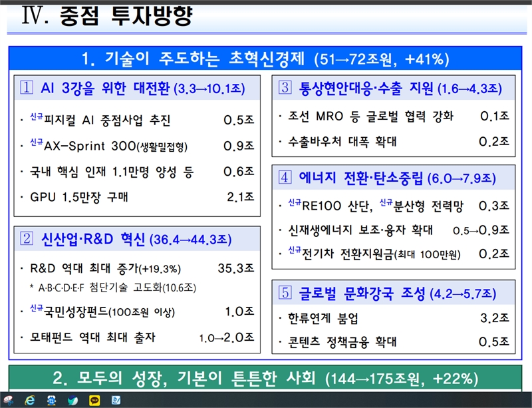Click heading 'Ⅳ. 중점 투자방향'
Viewport: 532px width, 408px height.
[107, 16]
